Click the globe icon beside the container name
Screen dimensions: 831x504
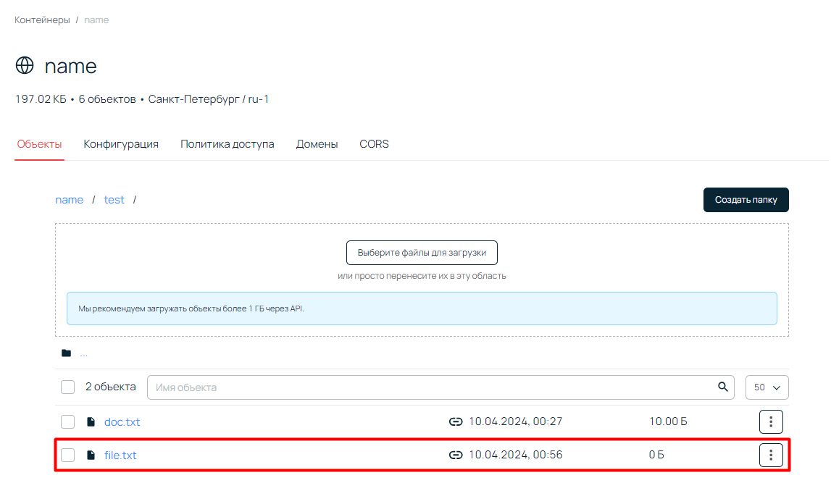(25, 66)
